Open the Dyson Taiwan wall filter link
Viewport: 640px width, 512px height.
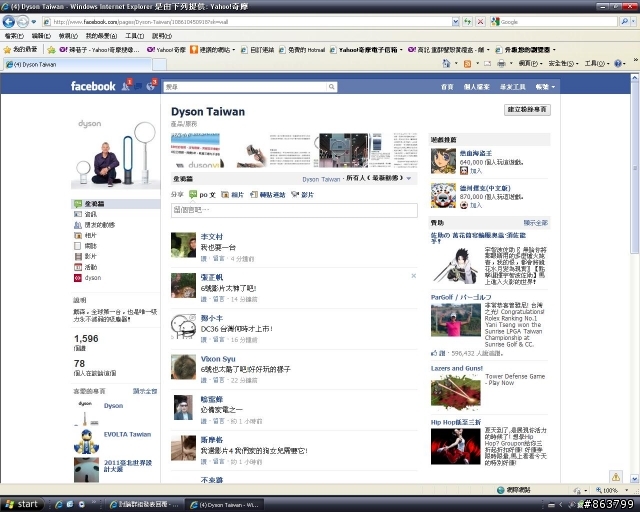coord(321,179)
